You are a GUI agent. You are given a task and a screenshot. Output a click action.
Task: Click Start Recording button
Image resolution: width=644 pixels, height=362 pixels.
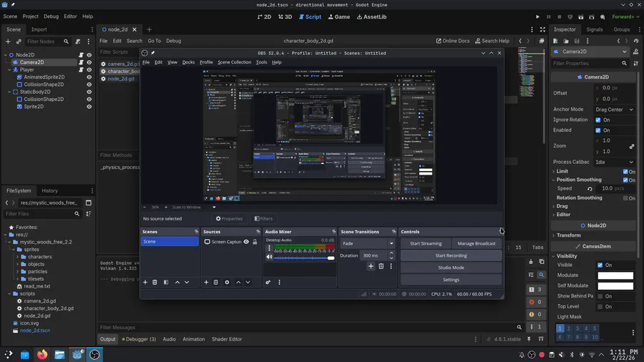[451, 255]
